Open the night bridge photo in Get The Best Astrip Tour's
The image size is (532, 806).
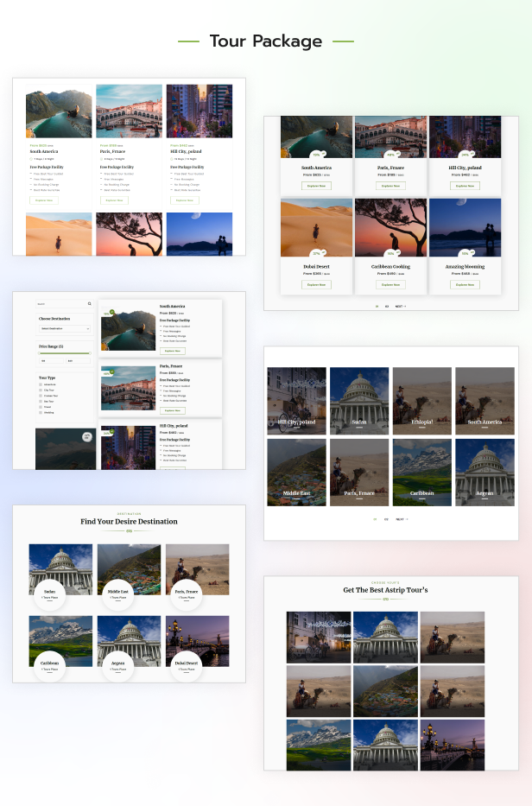(x=453, y=745)
